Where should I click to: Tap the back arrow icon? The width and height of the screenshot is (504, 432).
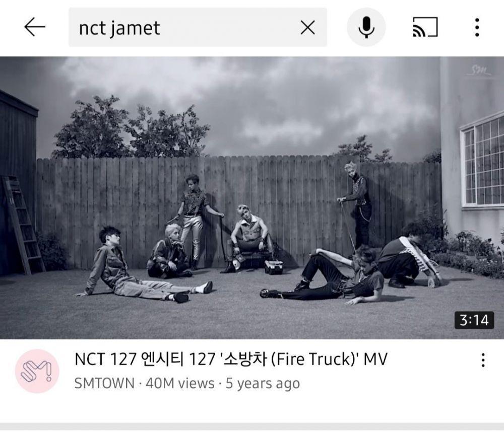click(x=34, y=27)
